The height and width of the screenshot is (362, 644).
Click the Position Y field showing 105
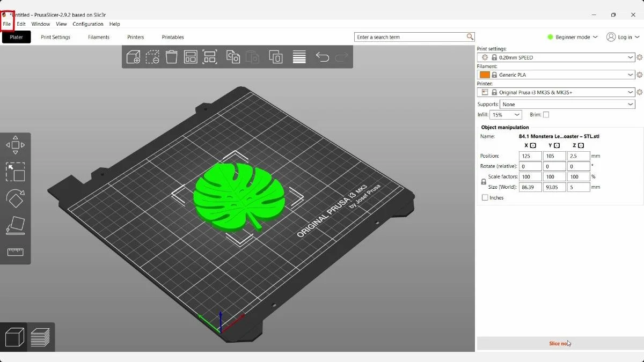tap(554, 156)
